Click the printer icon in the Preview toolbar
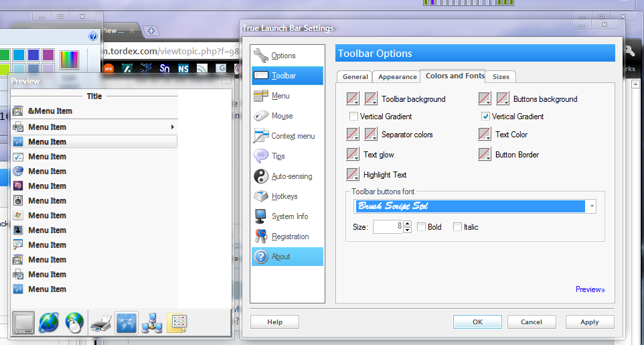Viewport: 644px width, 345px height. tap(100, 323)
